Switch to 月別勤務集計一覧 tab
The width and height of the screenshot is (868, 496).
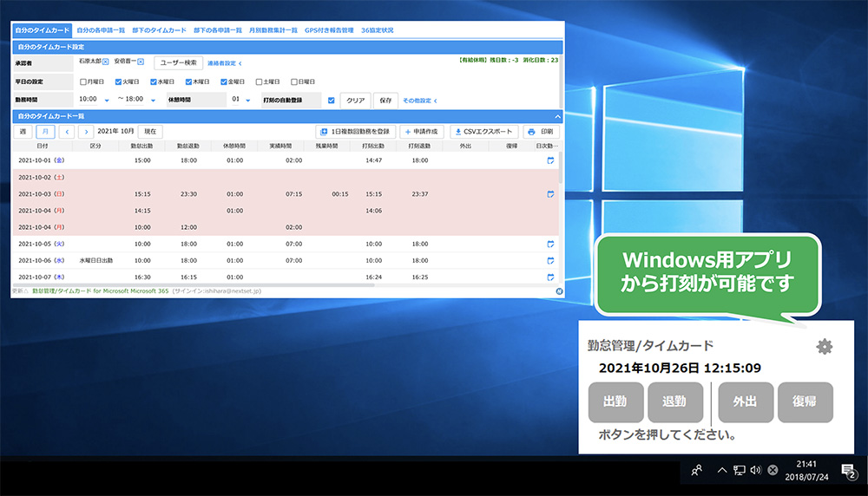(x=273, y=30)
